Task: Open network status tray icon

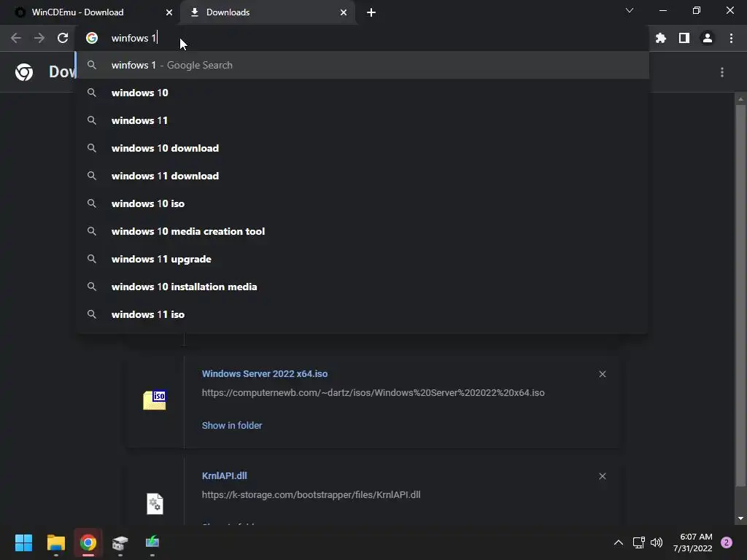Action: [x=638, y=542]
